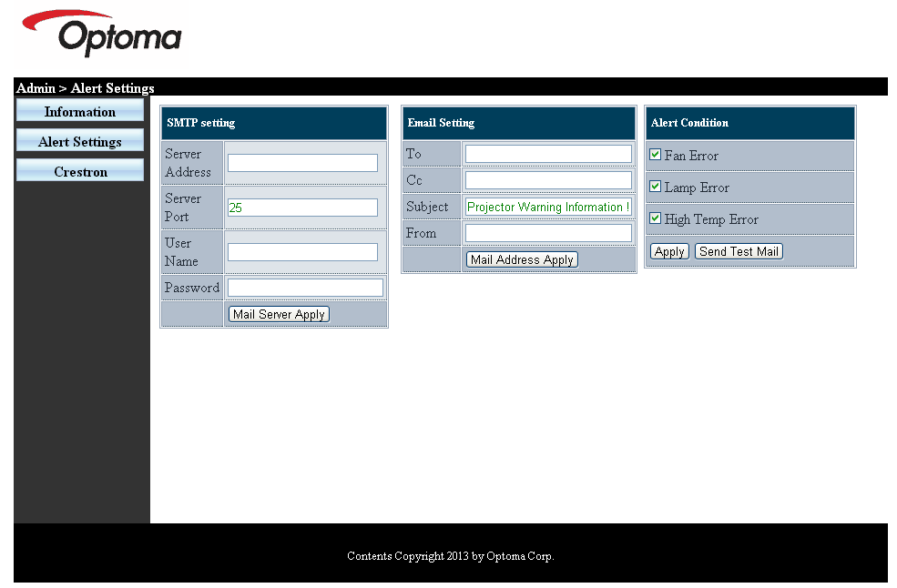Click the email Cc field
The image size is (897, 588).
pos(548,180)
